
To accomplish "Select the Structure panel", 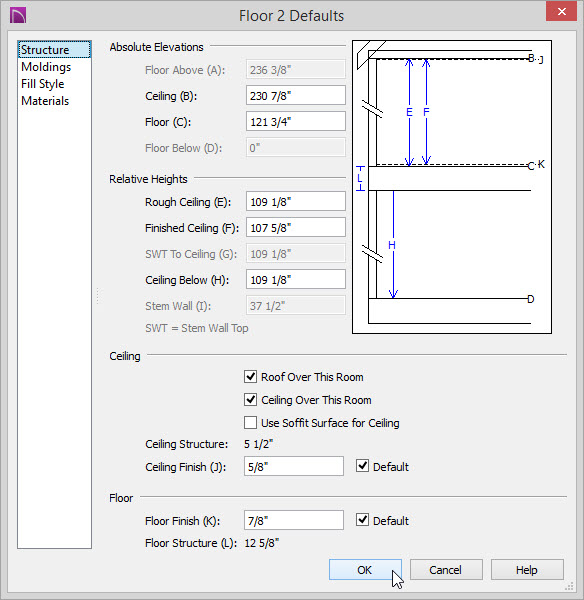I will coord(54,50).
